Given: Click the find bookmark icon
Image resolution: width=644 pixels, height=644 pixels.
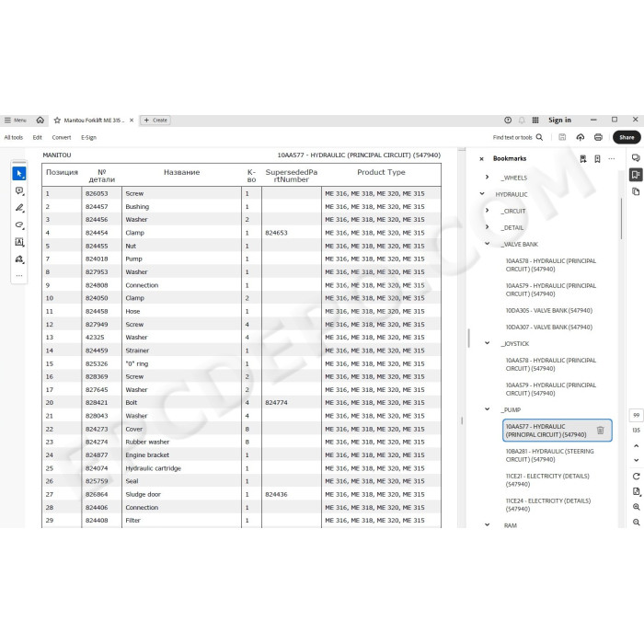Looking at the screenshot, I should tap(582, 159).
